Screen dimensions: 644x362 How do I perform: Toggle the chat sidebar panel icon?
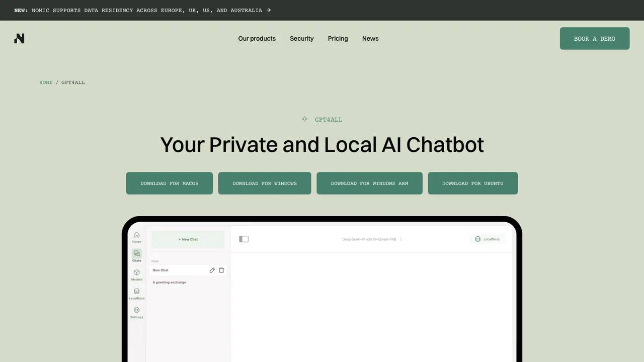244,239
